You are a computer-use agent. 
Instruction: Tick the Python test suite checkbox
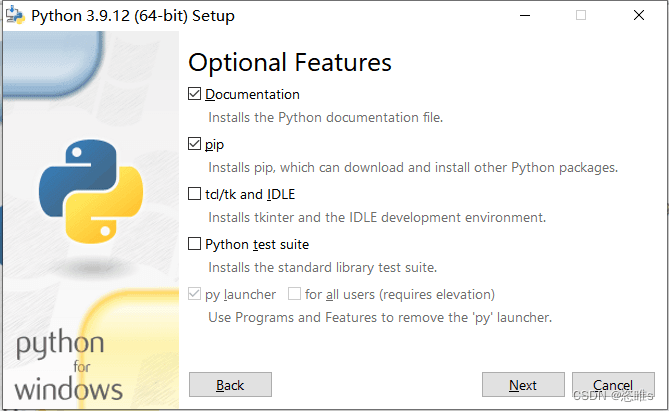coord(195,244)
